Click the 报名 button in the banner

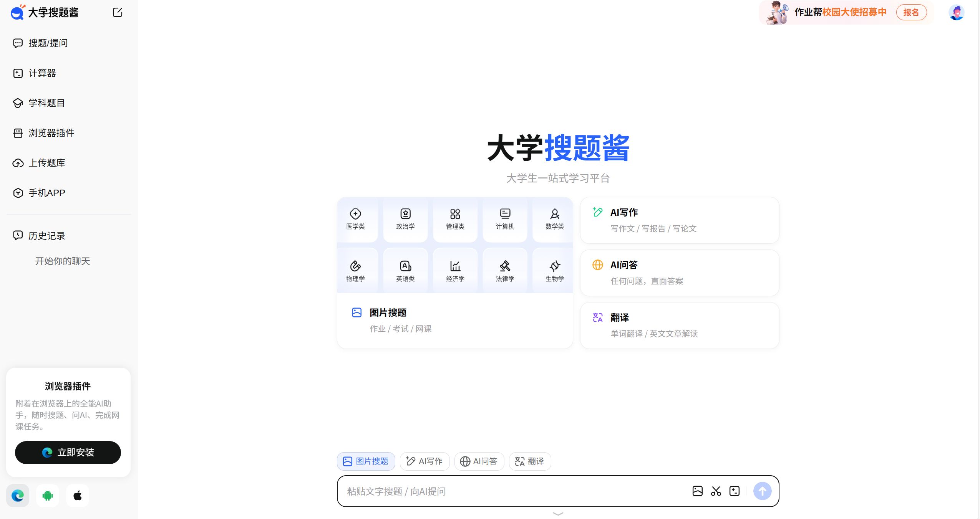912,12
